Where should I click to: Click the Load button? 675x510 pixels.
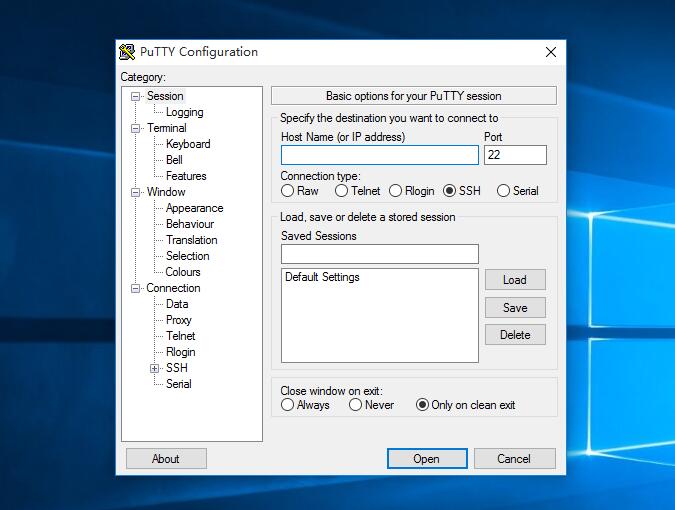point(515,280)
